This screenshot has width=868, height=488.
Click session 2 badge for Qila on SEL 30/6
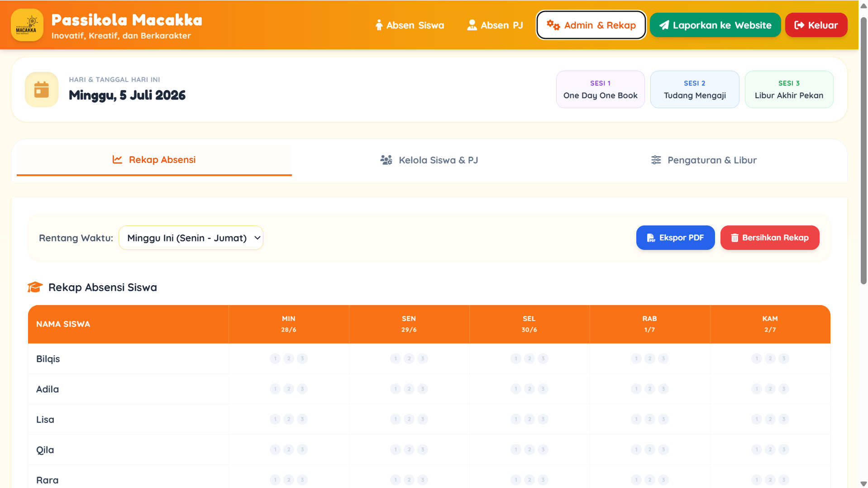(x=529, y=450)
